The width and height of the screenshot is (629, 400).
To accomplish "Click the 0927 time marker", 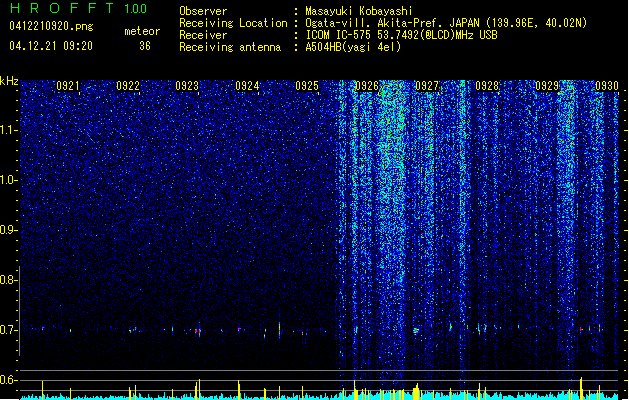I will 427,86.
